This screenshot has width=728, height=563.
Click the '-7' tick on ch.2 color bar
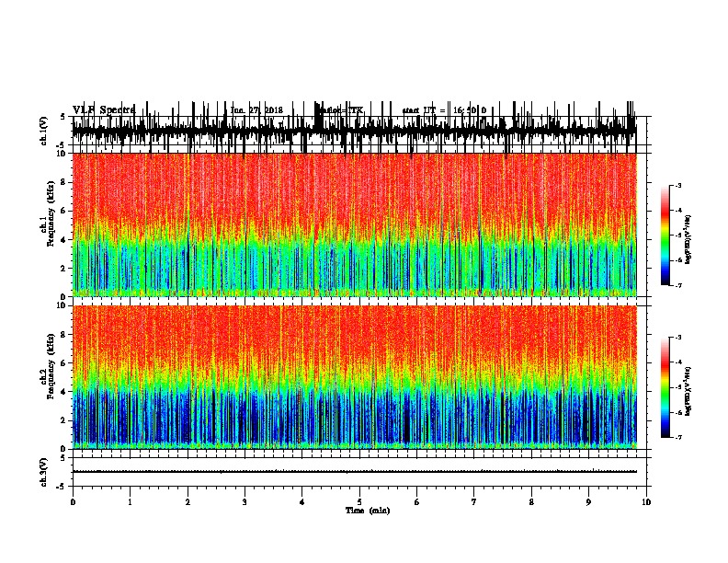tap(678, 437)
